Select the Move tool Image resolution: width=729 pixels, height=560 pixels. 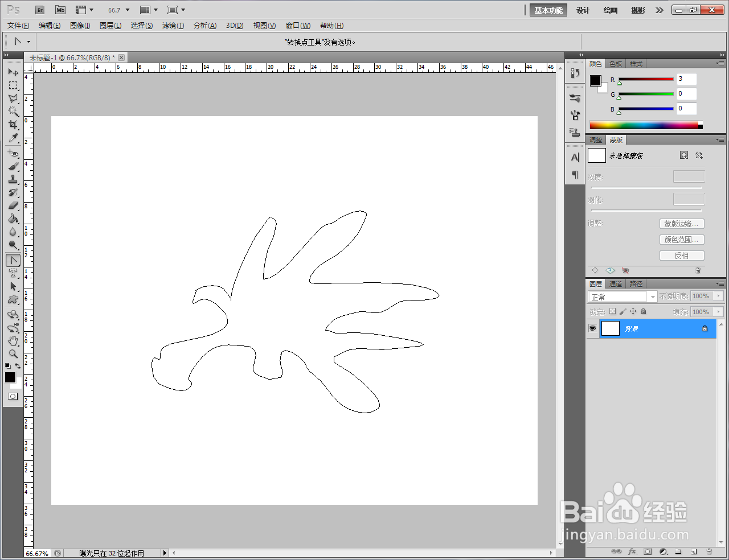pyautogui.click(x=13, y=72)
